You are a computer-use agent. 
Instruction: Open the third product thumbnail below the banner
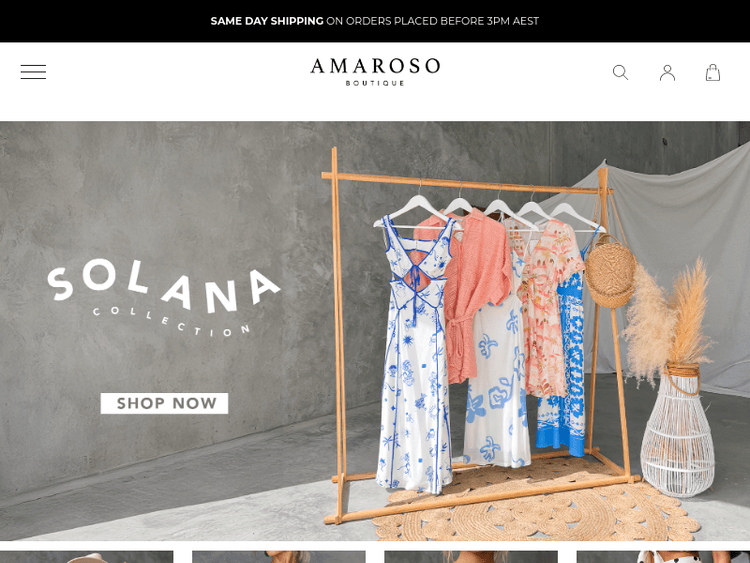pos(471,557)
